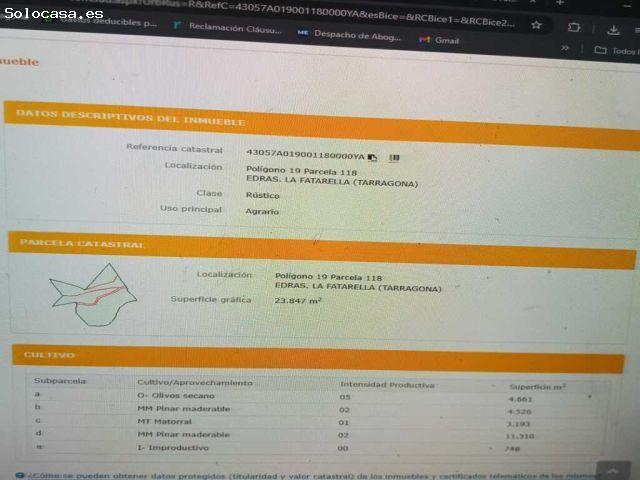Open the browser extensions puzzle icon

[574, 27]
